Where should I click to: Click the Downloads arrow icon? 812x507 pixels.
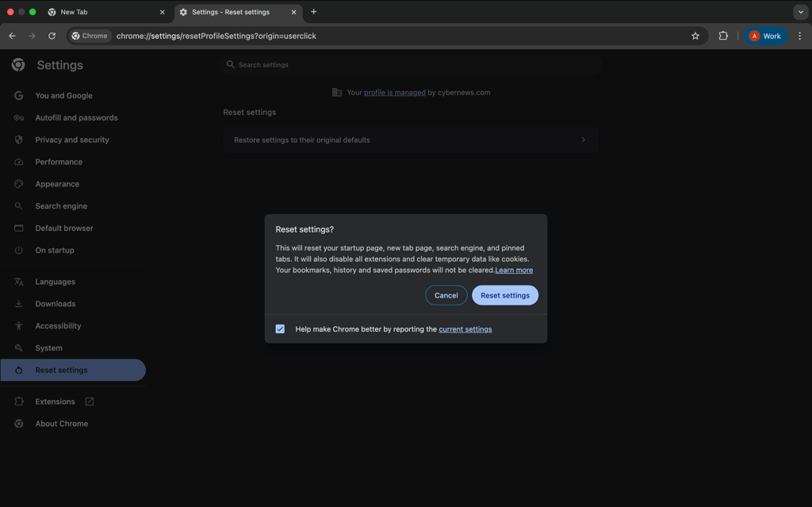click(x=19, y=304)
